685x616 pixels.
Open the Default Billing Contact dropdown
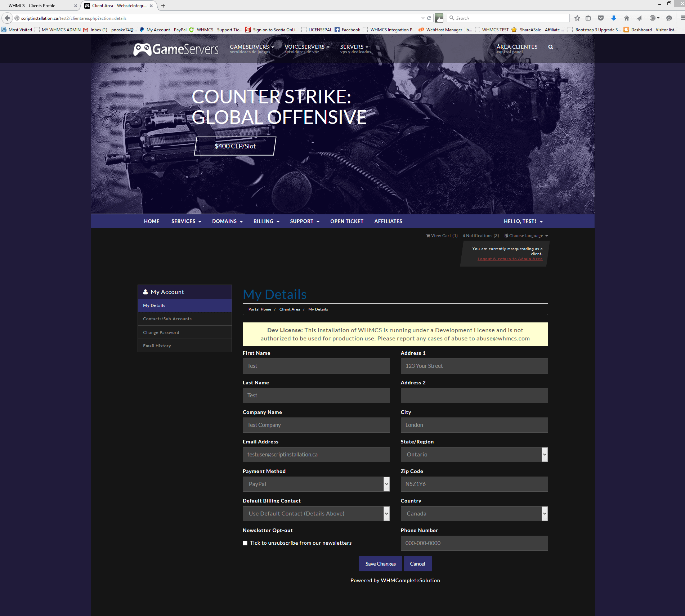316,514
